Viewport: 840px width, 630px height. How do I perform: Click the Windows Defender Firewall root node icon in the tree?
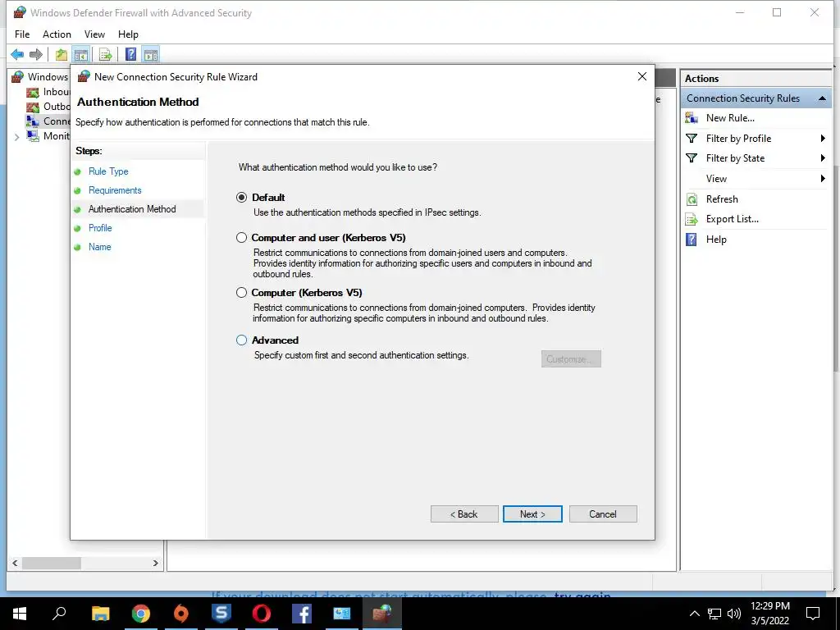[x=18, y=76]
